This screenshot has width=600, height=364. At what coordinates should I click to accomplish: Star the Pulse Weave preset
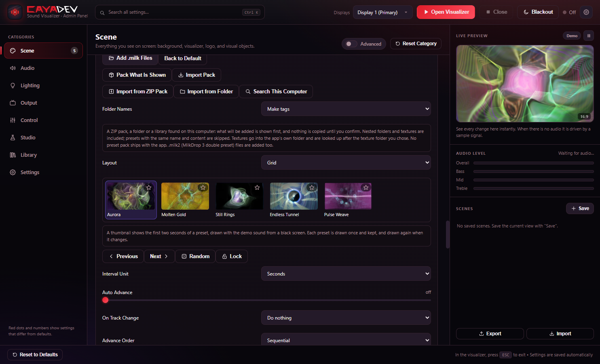point(366,187)
